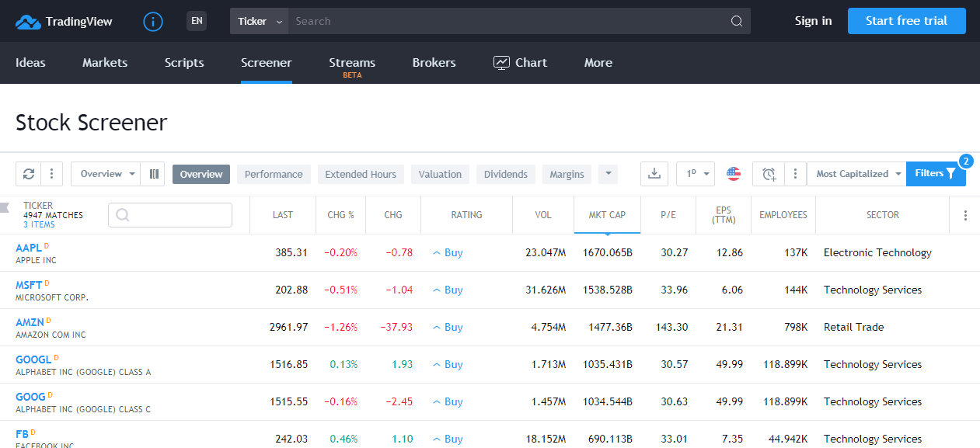Click the TradingView logo

pos(65,22)
